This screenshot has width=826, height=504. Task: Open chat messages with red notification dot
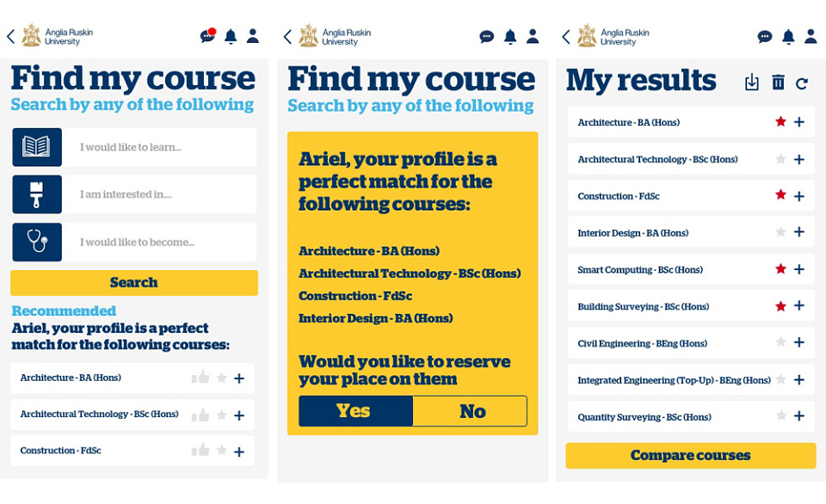tap(207, 36)
